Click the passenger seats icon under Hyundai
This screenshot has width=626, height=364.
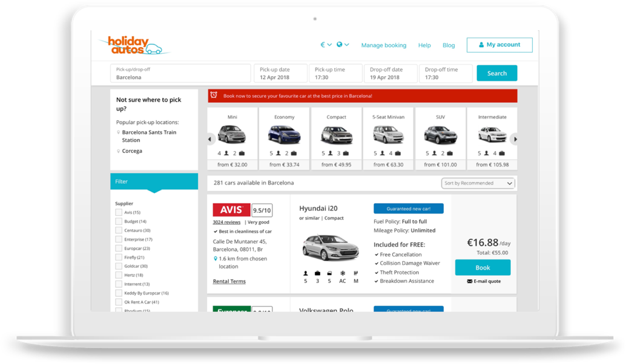(x=305, y=273)
